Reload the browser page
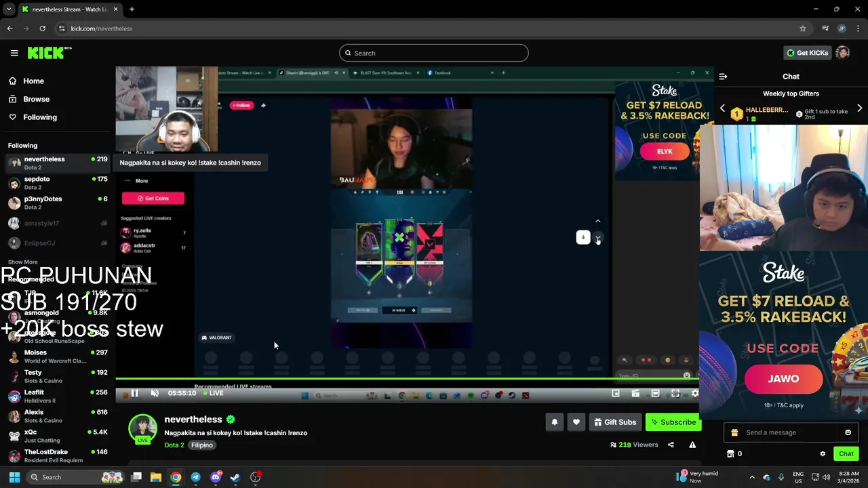 pyautogui.click(x=42, y=28)
